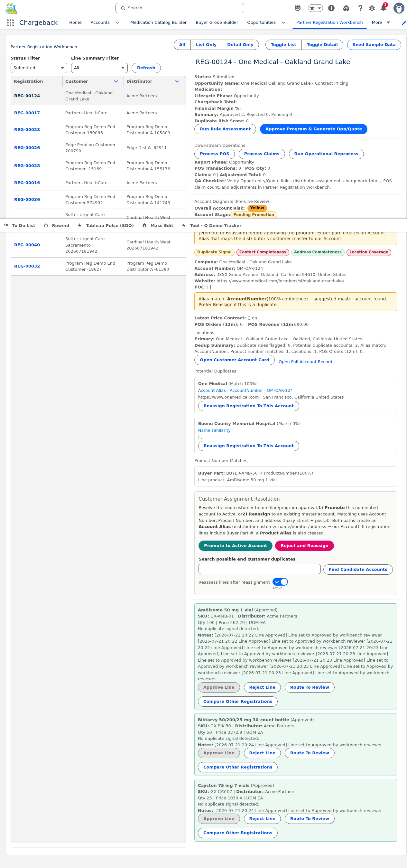
Task: Open the Mass Edit utility item
Action: (x=158, y=226)
